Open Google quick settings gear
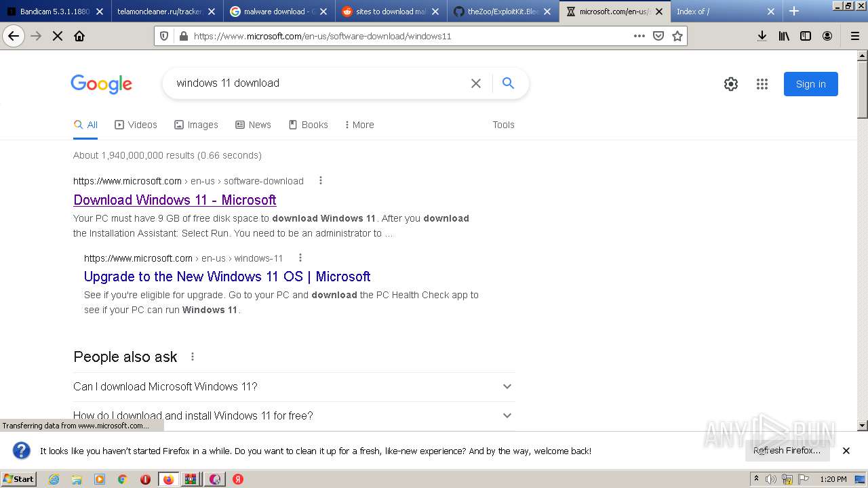 click(x=730, y=84)
